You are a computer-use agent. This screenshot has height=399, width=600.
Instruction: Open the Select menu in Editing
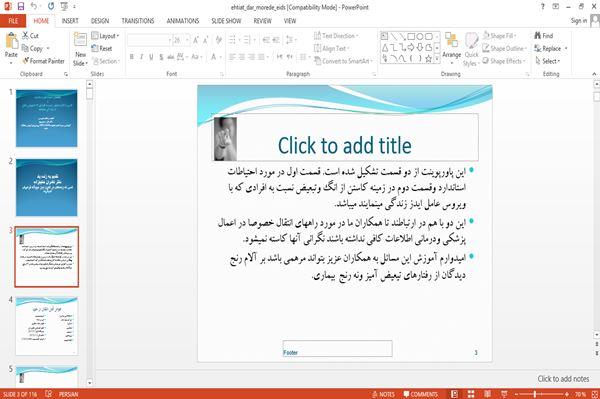(x=548, y=61)
